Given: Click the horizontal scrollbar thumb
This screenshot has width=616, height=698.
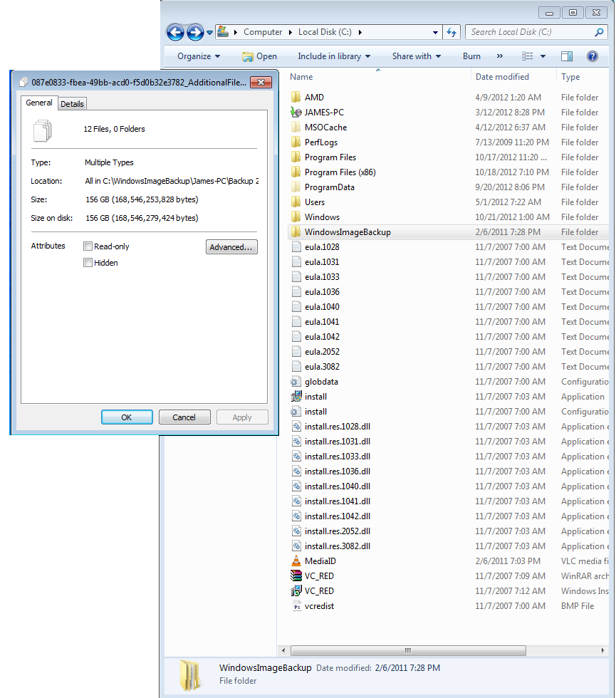Looking at the screenshot, I should pos(407,650).
